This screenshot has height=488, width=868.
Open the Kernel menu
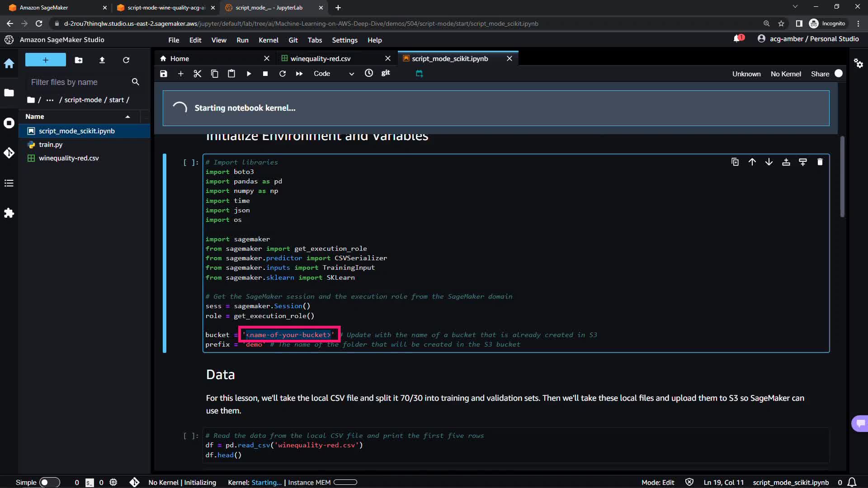(268, 40)
